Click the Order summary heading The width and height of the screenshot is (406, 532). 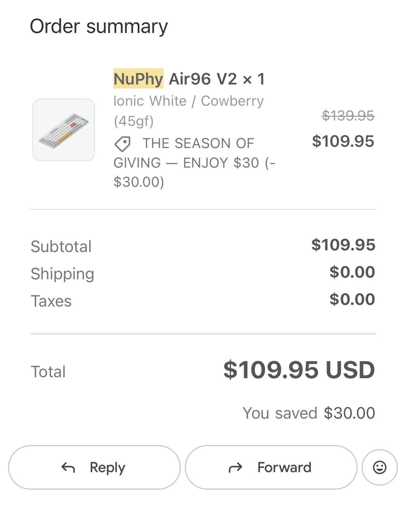pos(99,26)
